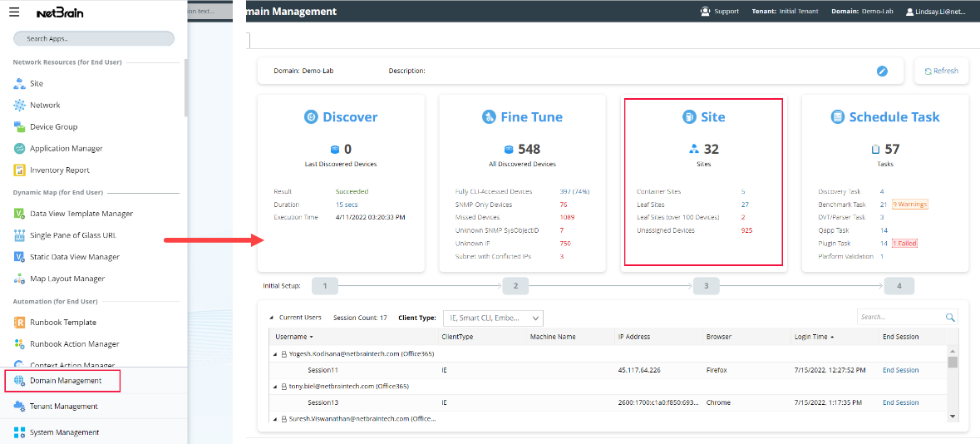Click IP Address 45.117.64.226 cell
Image resolution: width=980 pixels, height=444 pixels.
tap(639, 370)
